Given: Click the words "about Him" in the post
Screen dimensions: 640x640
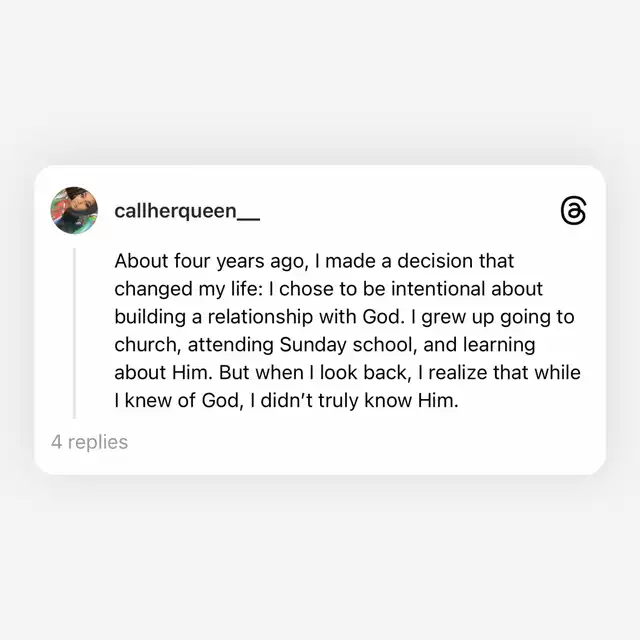Looking at the screenshot, I should (x=158, y=373).
